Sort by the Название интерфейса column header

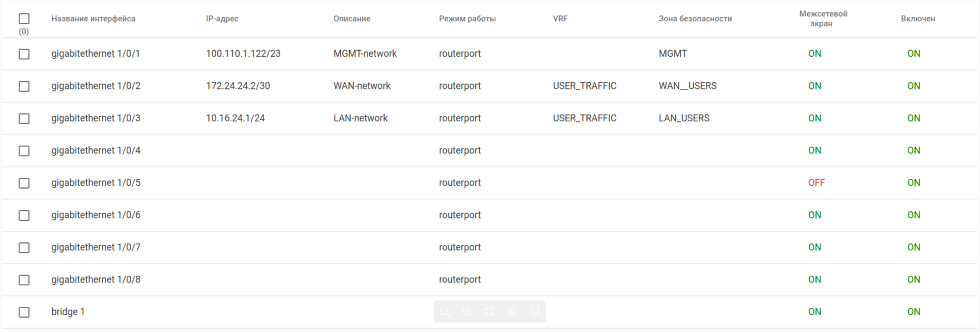(93, 19)
